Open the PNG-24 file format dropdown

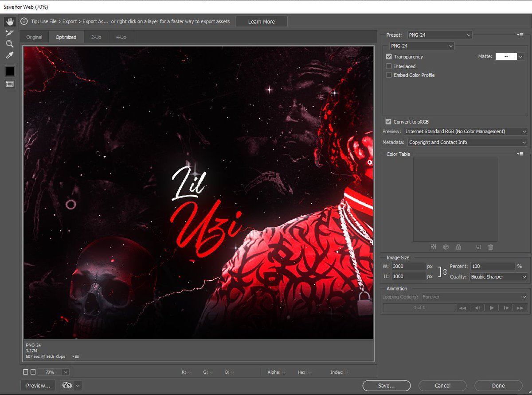422,46
